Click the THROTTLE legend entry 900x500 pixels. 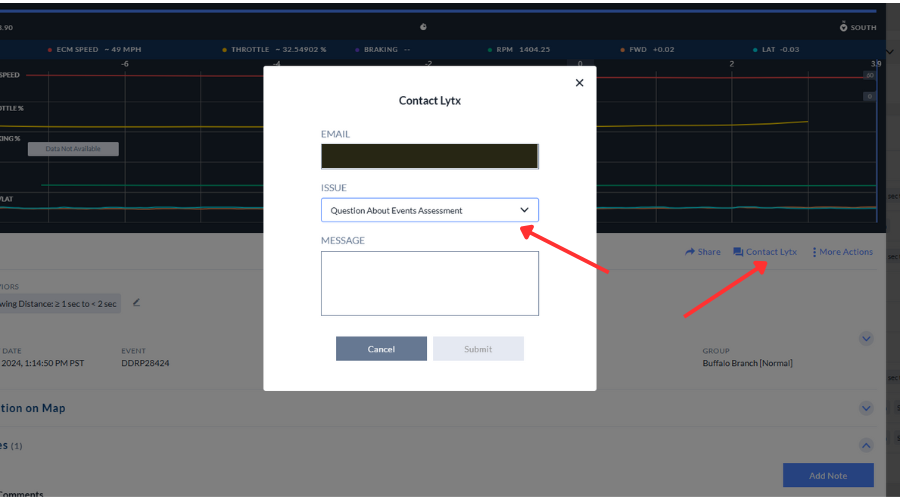274,49
